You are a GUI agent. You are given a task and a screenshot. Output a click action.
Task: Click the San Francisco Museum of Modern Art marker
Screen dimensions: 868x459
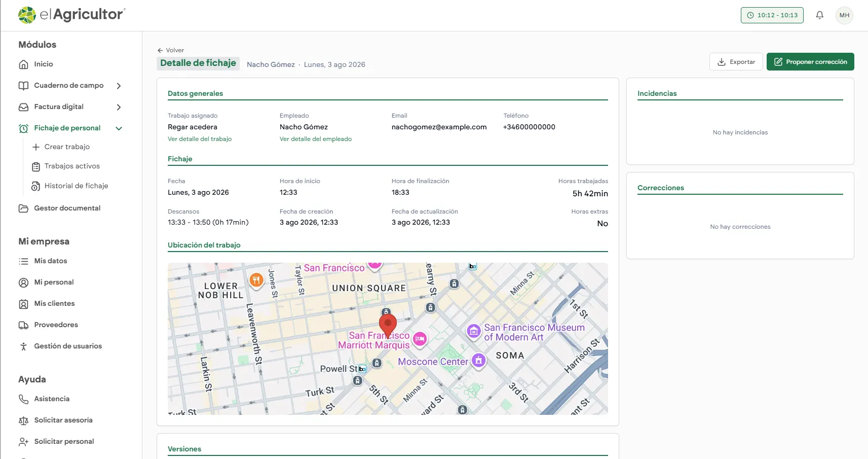pos(473,332)
